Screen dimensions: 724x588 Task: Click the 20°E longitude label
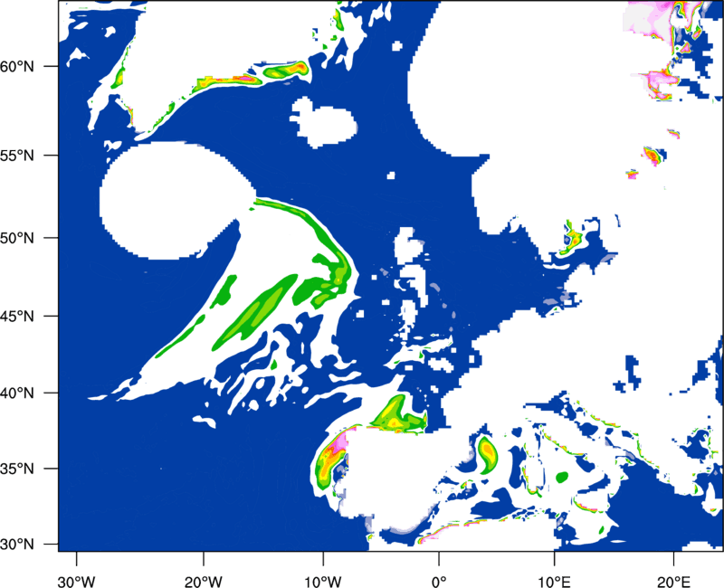[x=673, y=582]
